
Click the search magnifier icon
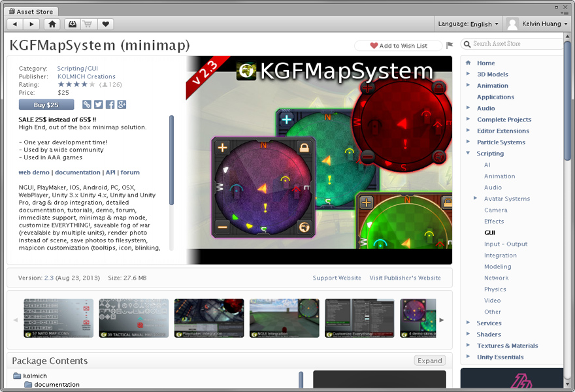coord(467,44)
